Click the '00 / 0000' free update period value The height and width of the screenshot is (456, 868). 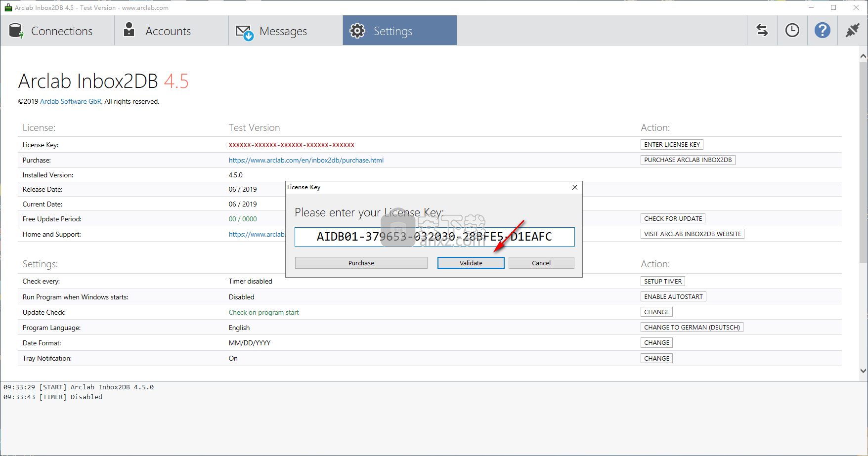tap(243, 219)
